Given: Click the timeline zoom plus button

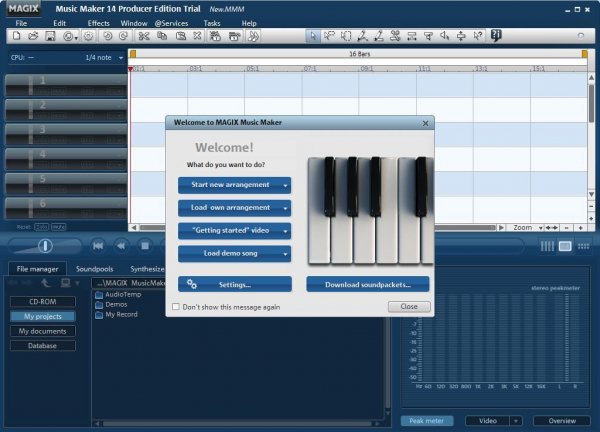Looking at the screenshot, I should 580,228.
